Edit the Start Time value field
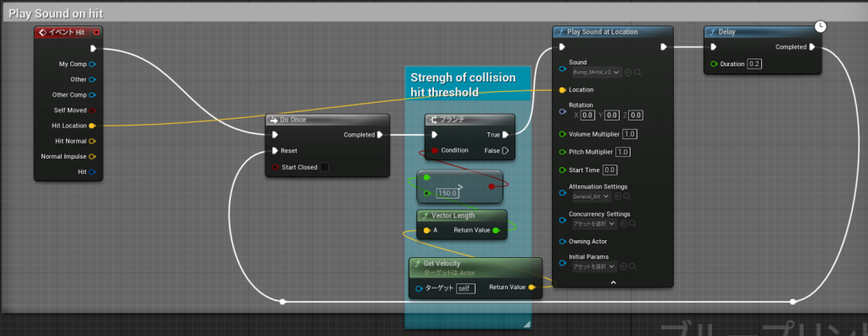This screenshot has height=336, width=868. [x=609, y=170]
